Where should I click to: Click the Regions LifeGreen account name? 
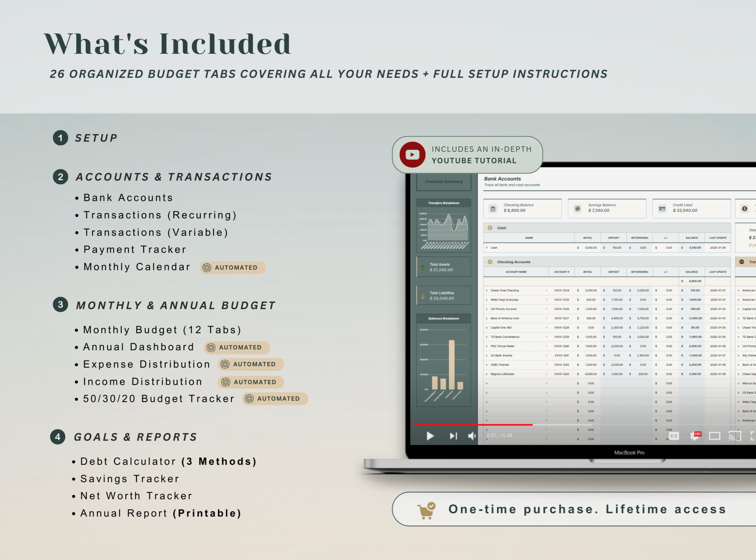click(x=502, y=374)
